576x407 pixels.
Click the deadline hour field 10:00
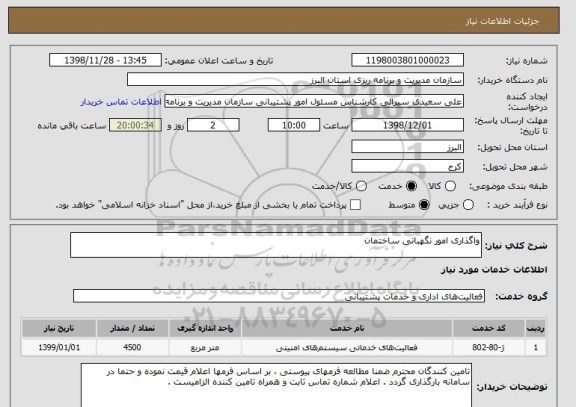point(294,125)
